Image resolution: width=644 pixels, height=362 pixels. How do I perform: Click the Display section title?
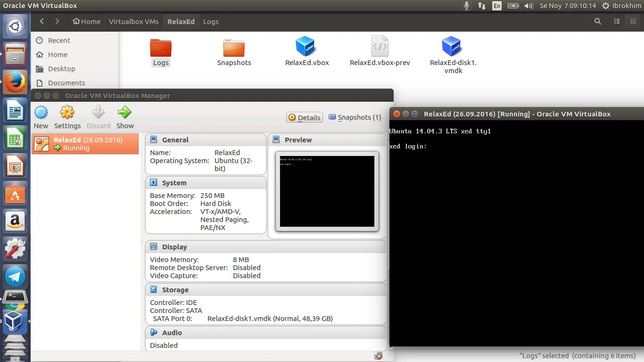[174, 247]
